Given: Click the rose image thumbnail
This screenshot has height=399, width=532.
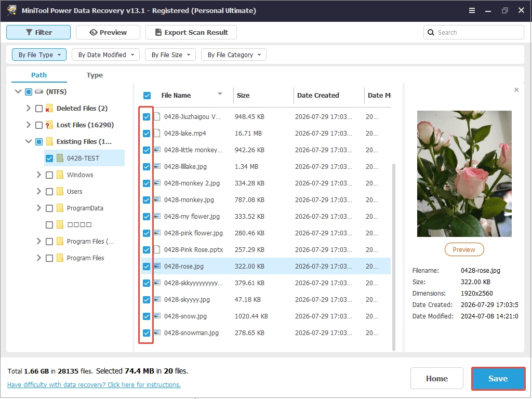Looking at the screenshot, I should click(x=464, y=174).
